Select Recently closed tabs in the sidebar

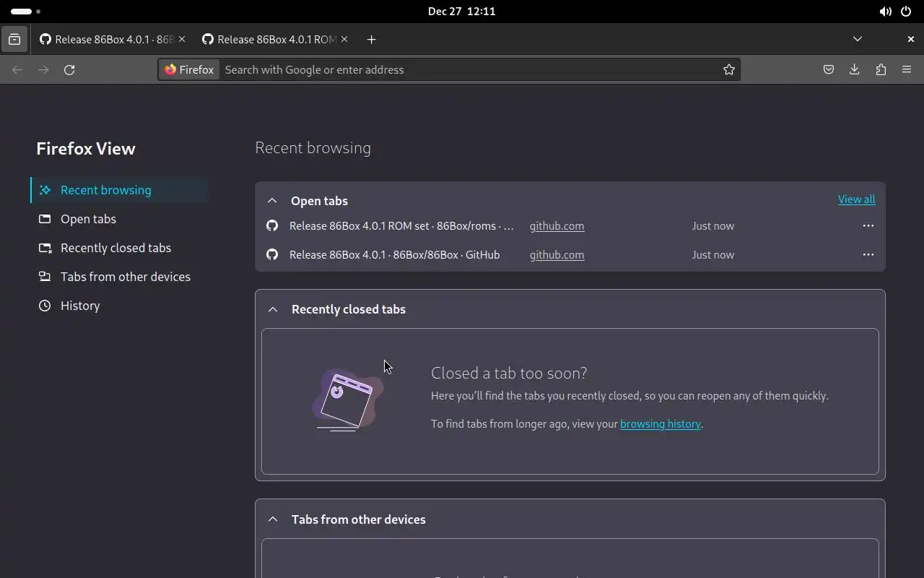[x=120, y=248]
